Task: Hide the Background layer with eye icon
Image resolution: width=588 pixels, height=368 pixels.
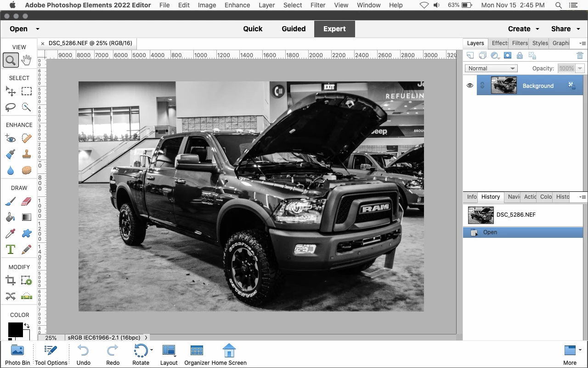Action: tap(470, 86)
